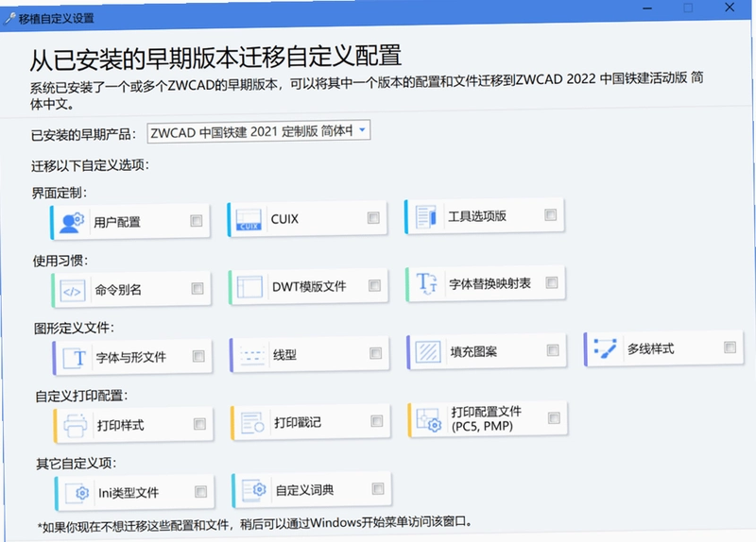Click the CUIX card label

tap(284, 219)
